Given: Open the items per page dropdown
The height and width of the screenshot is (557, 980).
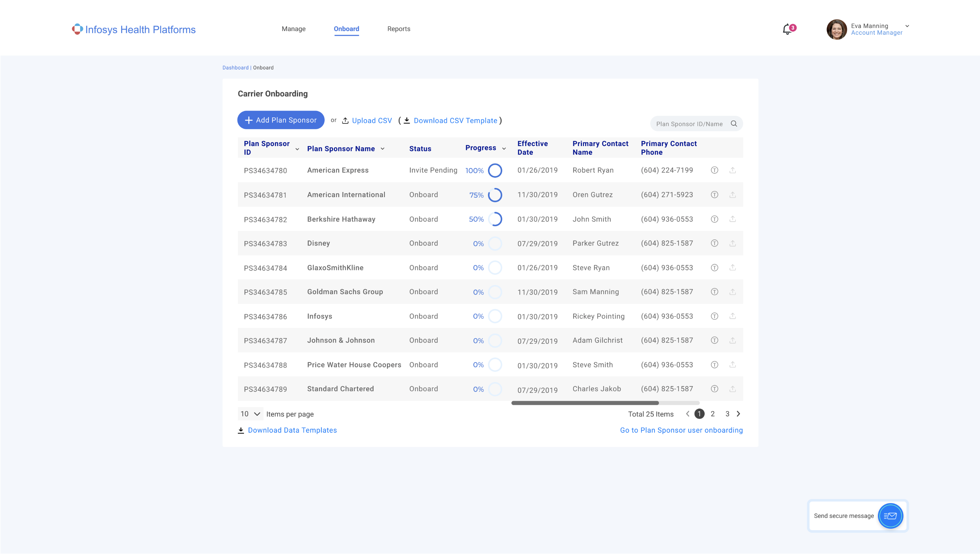Looking at the screenshot, I should click(x=250, y=414).
